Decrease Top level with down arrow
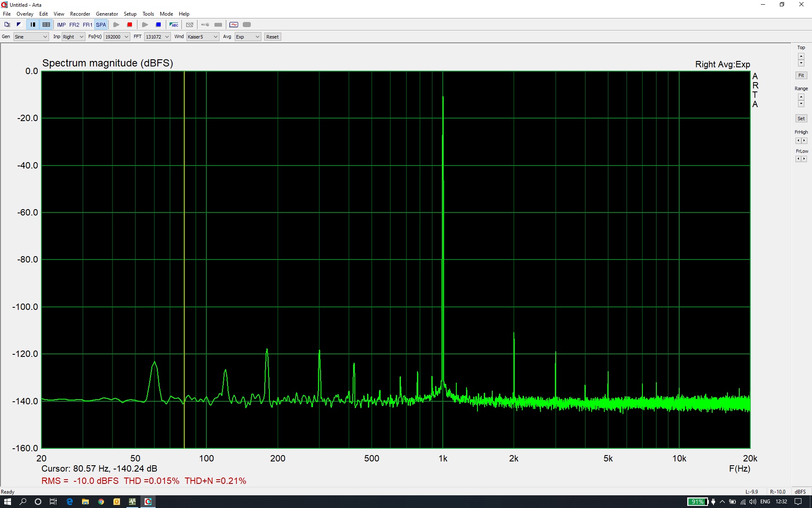This screenshot has width=812, height=508. tap(801, 63)
